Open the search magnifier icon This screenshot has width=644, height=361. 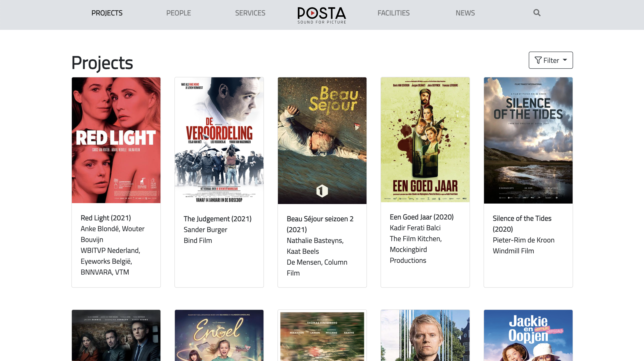537,13
